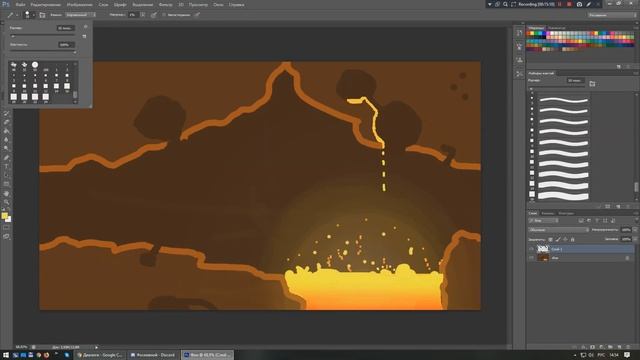The height and width of the screenshot is (360, 640).
Task: Create new swatch in Swatches panel
Action: point(619,66)
